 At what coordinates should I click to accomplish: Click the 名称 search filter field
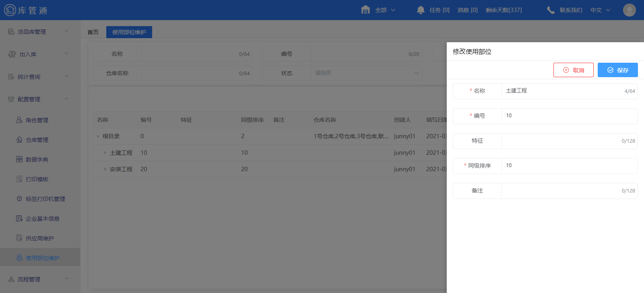[x=196, y=54]
